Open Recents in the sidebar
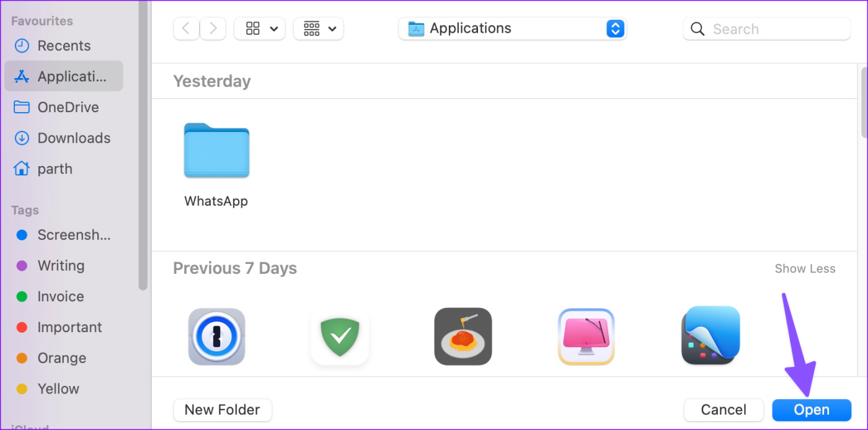868x430 pixels. pyautogui.click(x=63, y=46)
